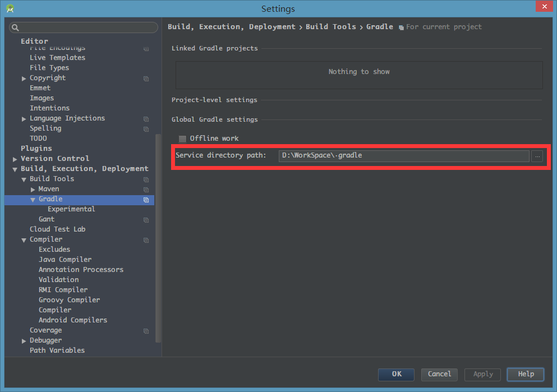Screen dimensions: 557x392
Task: Select File Types in the tree
Action: (49, 67)
